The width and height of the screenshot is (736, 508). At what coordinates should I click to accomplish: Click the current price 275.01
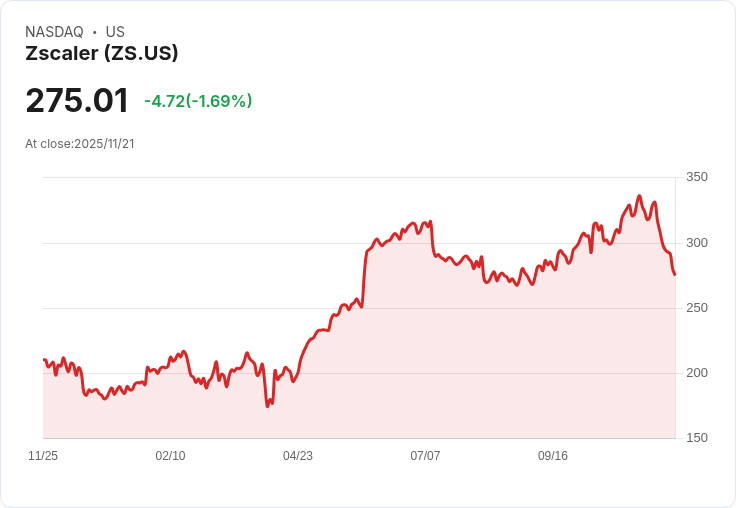coord(77,101)
